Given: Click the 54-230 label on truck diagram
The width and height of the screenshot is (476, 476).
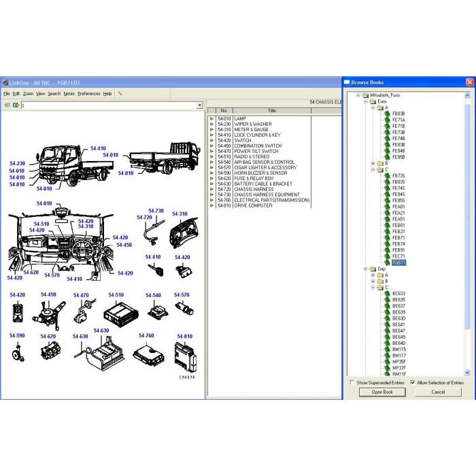Looking at the screenshot, I should click(17, 163).
